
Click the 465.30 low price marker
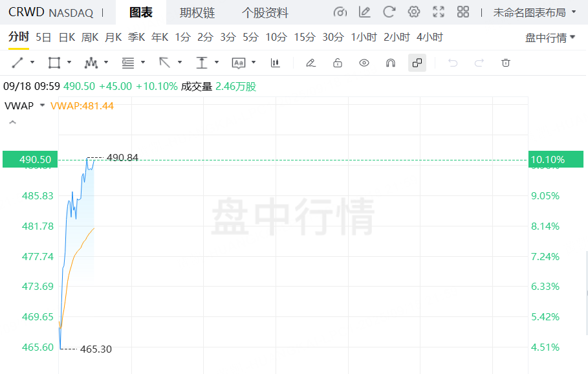96,349
